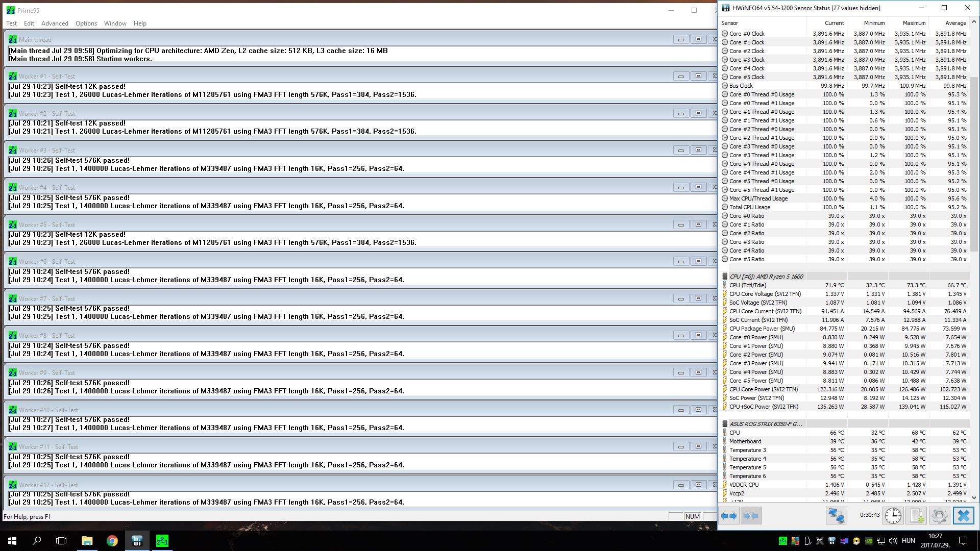980x551 pixels.
Task: Open the Options menu in Prime95
Action: (86, 23)
